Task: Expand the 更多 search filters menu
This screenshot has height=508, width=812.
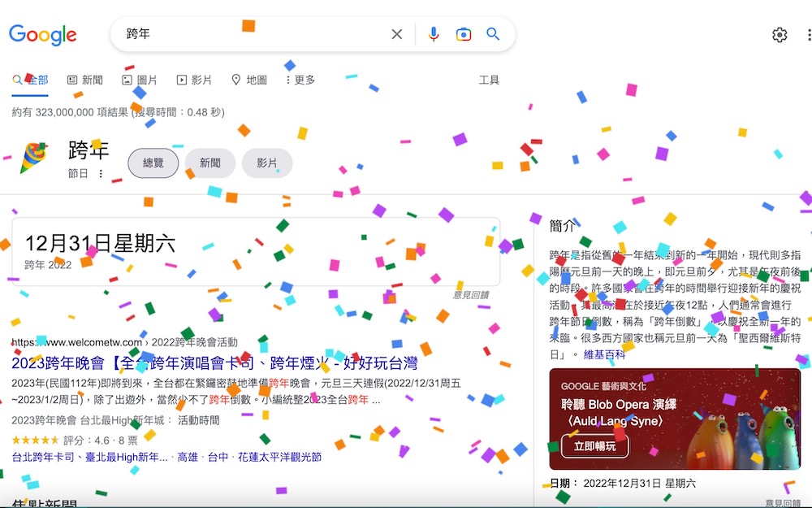Action: tap(300, 80)
